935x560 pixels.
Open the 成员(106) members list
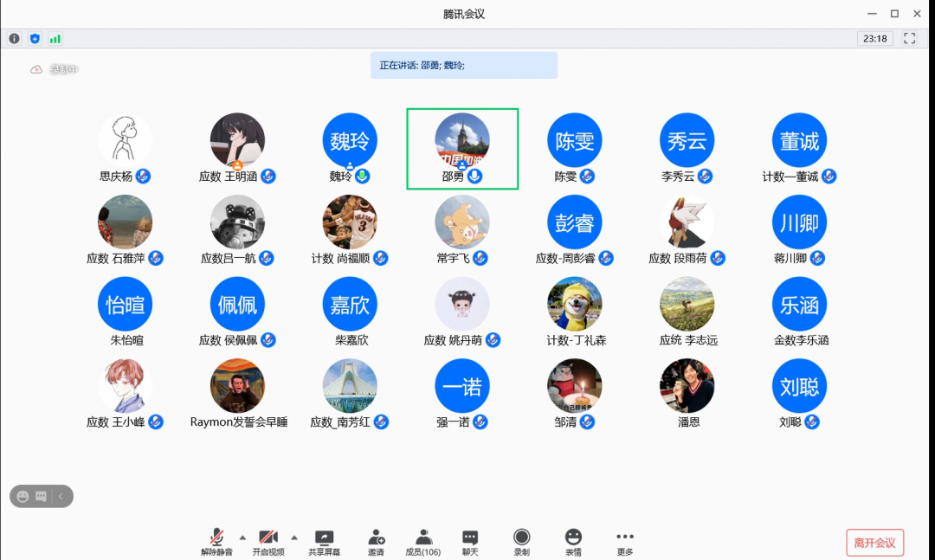click(x=422, y=542)
